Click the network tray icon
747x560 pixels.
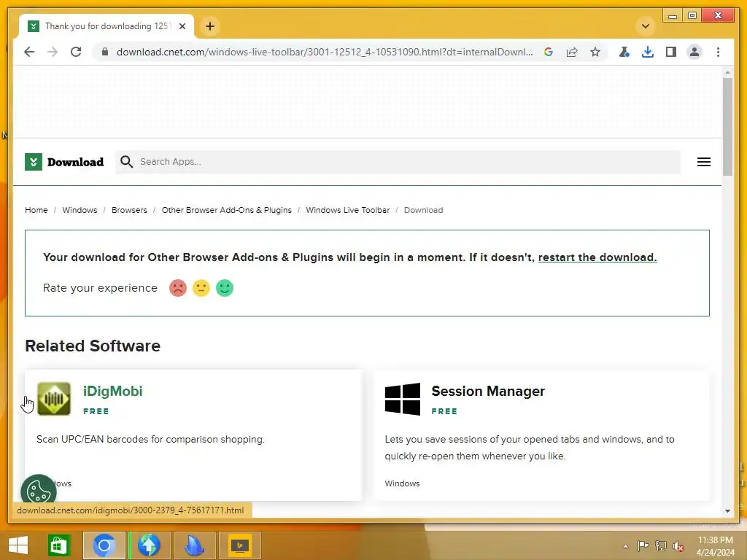(661, 545)
